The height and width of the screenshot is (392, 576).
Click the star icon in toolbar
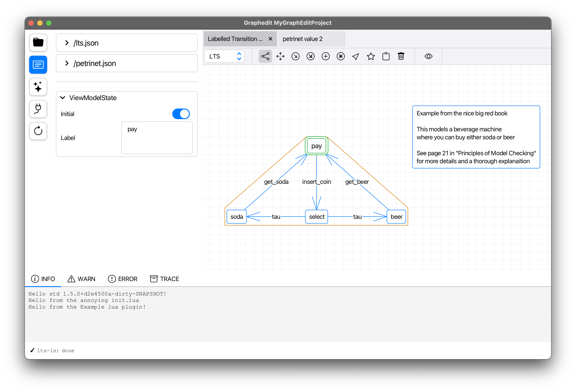click(371, 56)
